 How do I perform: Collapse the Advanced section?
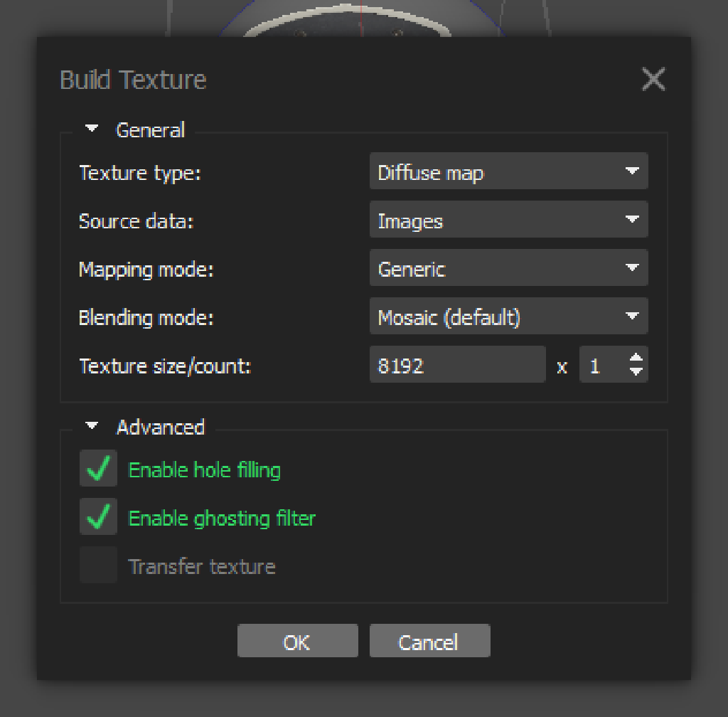tap(91, 425)
